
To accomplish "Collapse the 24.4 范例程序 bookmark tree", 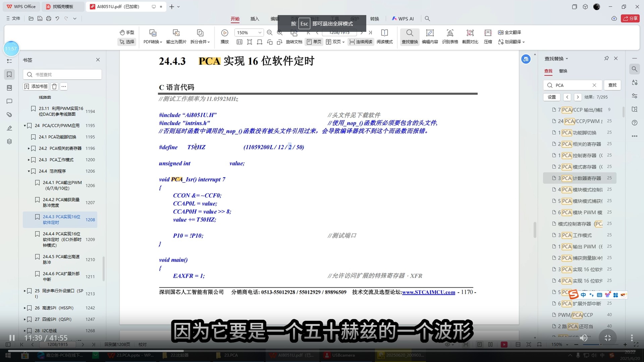I will coord(29,171).
